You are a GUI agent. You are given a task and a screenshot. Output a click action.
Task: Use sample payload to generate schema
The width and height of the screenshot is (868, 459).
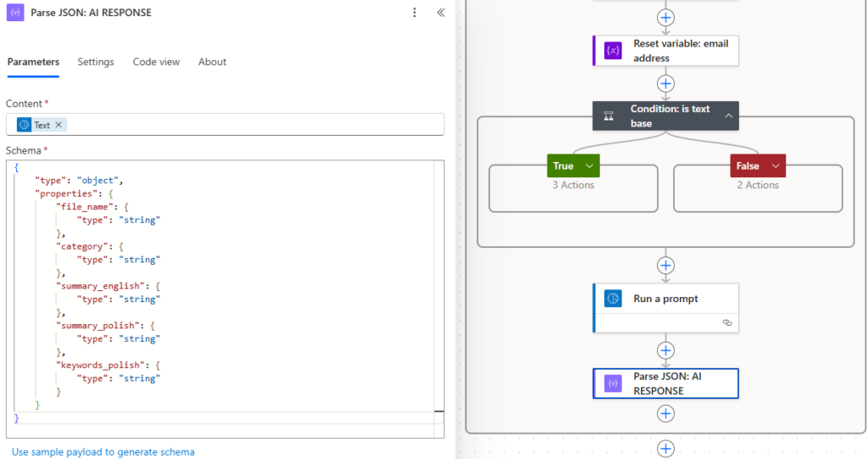click(103, 452)
